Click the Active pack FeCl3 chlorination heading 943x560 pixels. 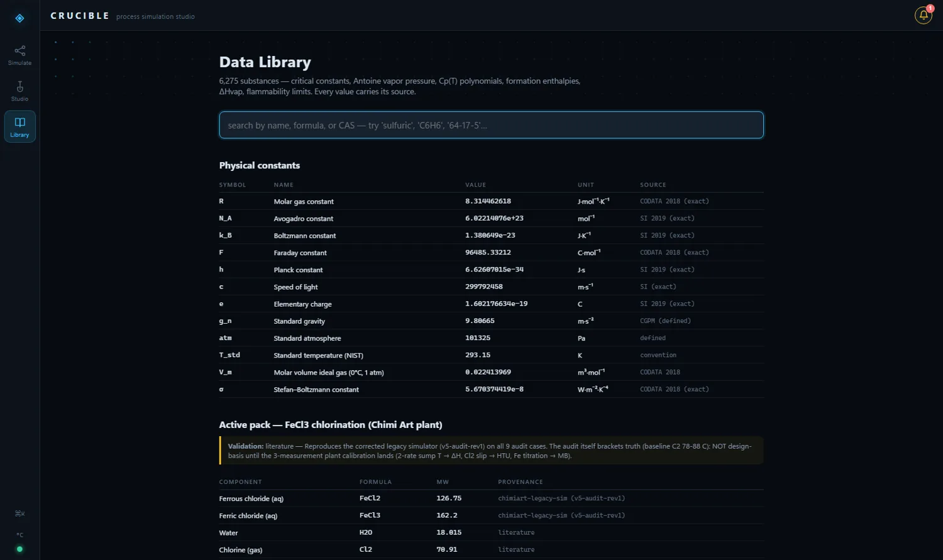click(x=331, y=425)
